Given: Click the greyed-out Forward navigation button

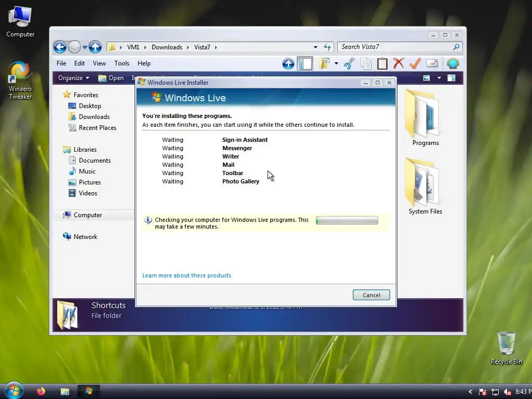Looking at the screenshot, I should pos(74,47).
